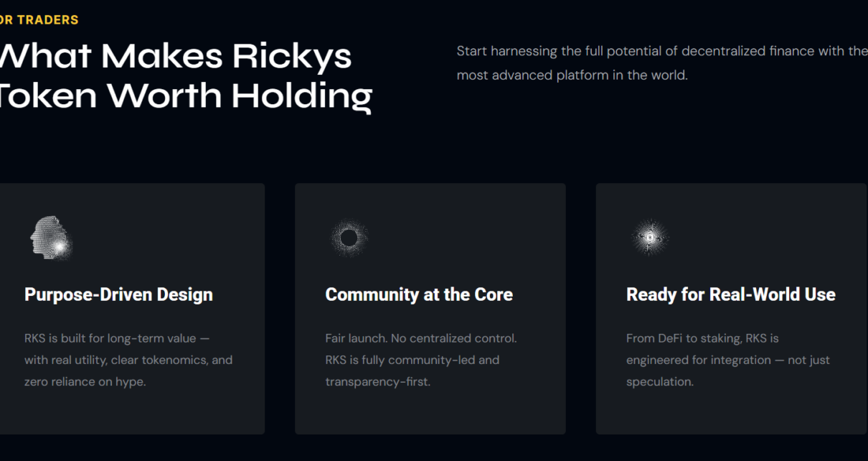The height and width of the screenshot is (461, 868).
Task: Click the Fair launch description paragraph
Action: coord(421,360)
